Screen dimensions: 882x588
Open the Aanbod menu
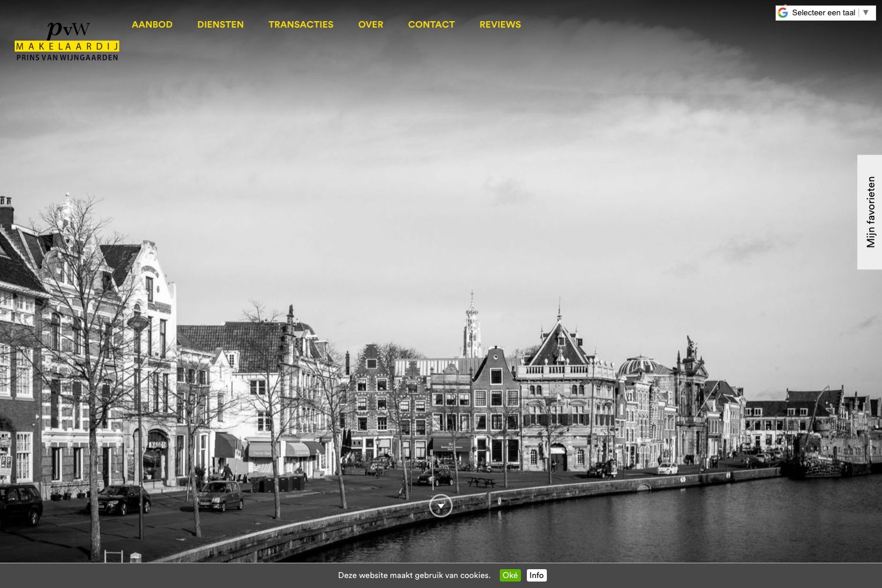[x=152, y=24]
